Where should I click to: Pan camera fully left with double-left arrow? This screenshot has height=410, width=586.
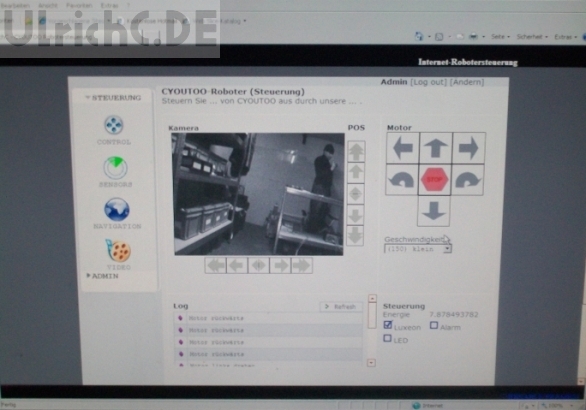[x=216, y=265]
